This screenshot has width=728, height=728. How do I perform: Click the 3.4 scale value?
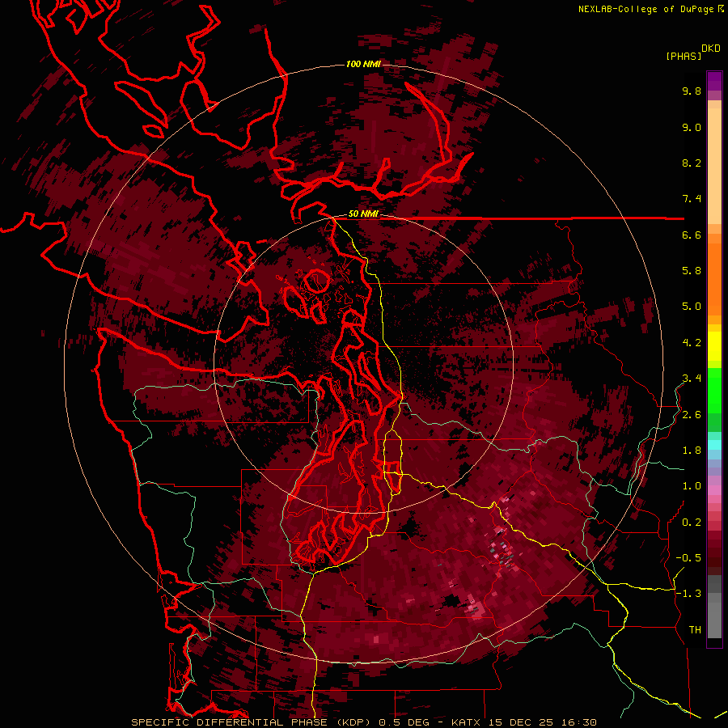pyautogui.click(x=692, y=379)
